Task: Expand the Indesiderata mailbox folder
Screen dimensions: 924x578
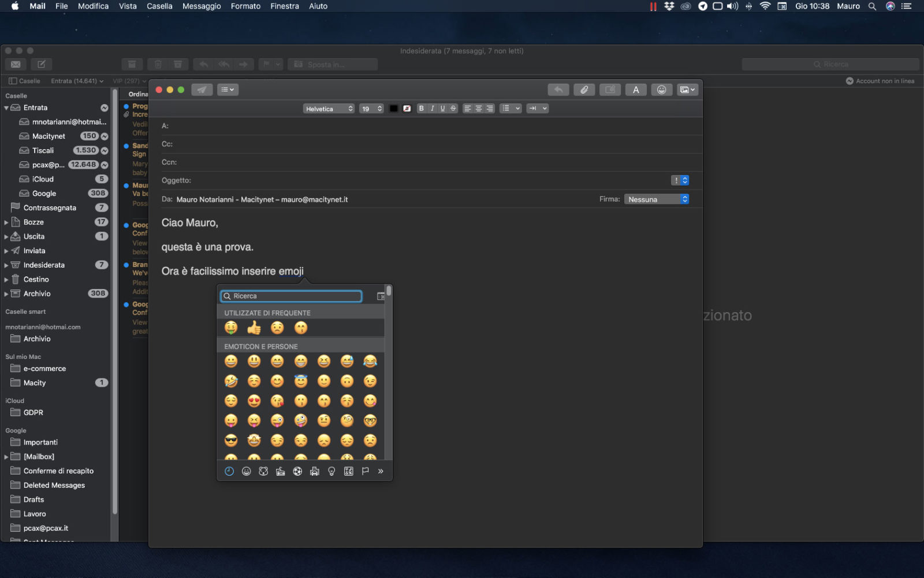Action: 6,265
